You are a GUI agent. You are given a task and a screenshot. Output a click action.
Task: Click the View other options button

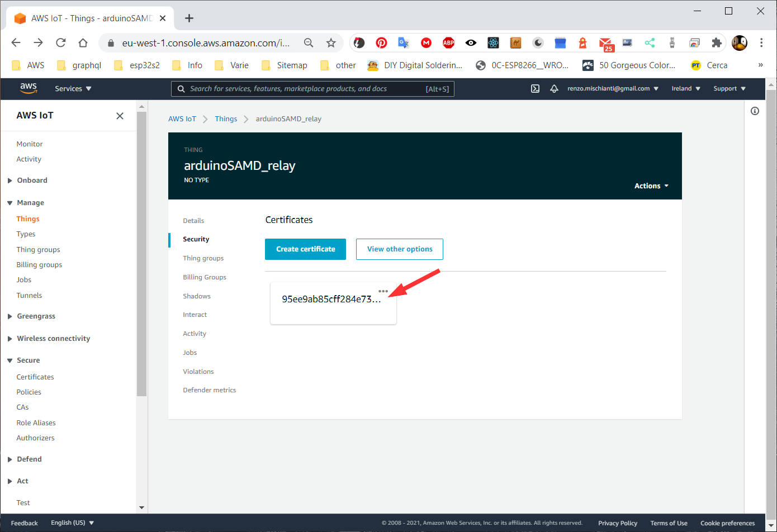[x=399, y=249]
